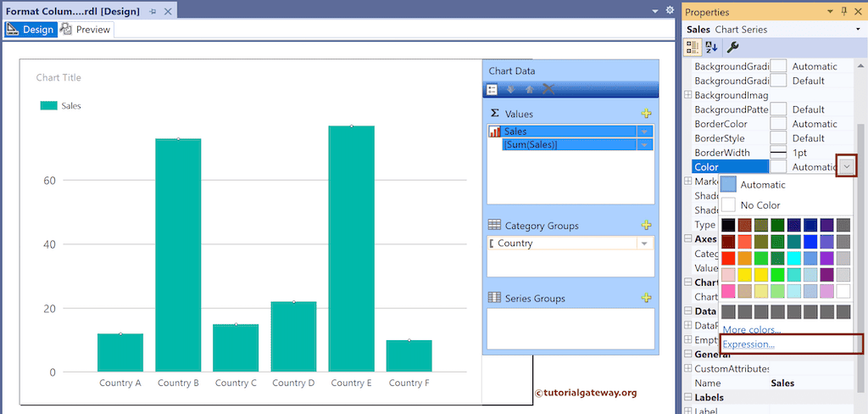The image size is (868, 414).
Task: Pick the tan color swatch
Action: pos(744,290)
